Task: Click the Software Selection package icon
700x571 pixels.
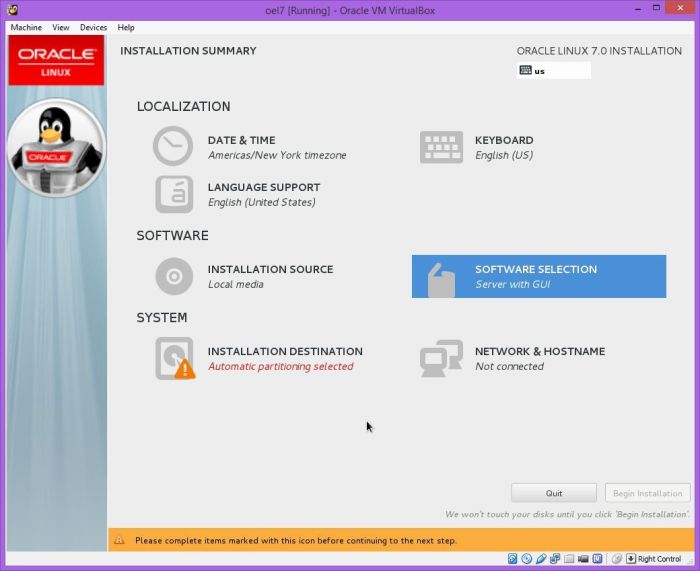Action: point(440,277)
